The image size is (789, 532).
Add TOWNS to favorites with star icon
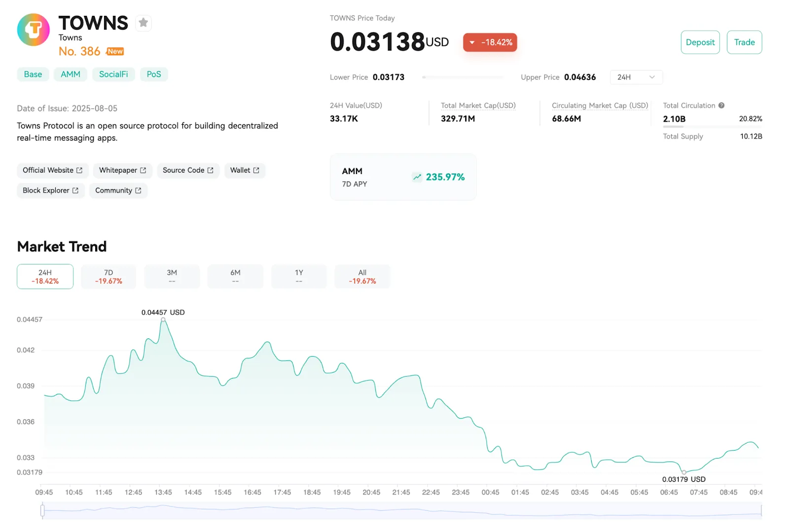[143, 23]
